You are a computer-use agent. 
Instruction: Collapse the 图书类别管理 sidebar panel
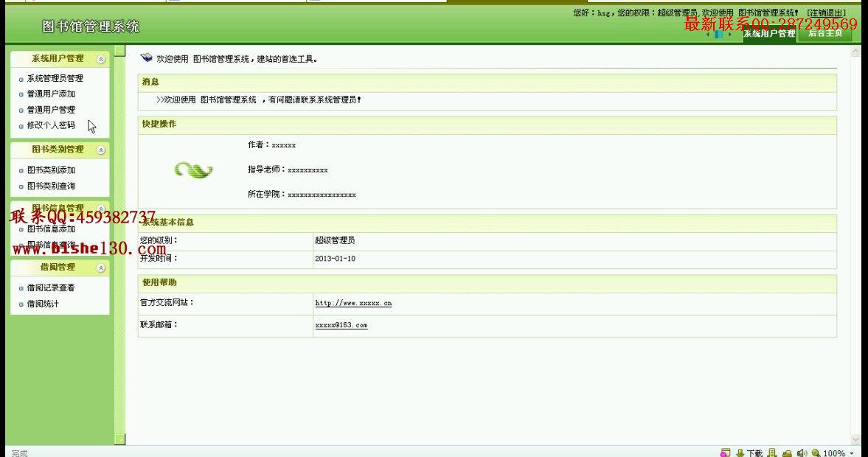(x=101, y=150)
